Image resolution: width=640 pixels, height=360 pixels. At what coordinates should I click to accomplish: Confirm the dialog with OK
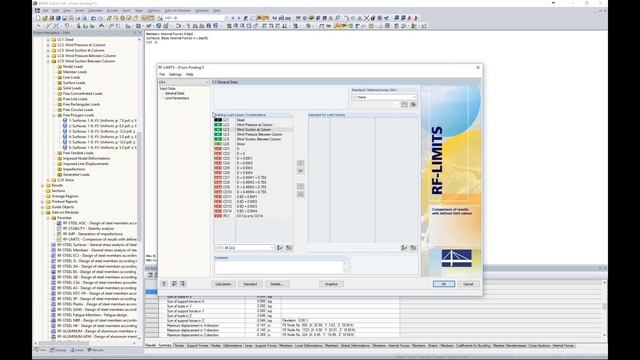coord(444,284)
